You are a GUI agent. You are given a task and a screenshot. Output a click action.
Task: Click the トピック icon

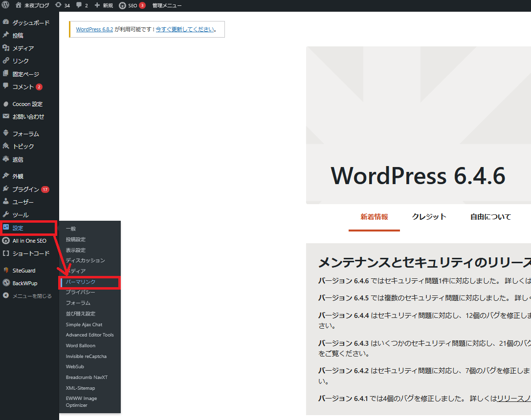(6, 146)
